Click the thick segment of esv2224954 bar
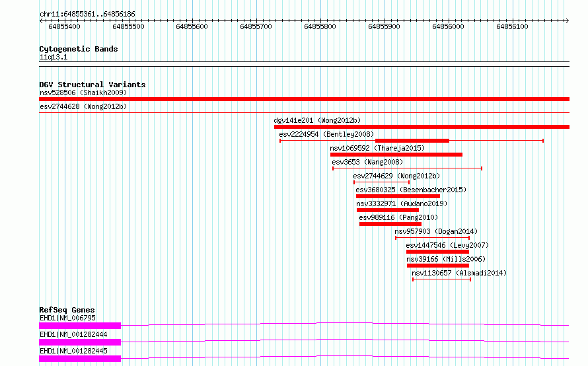The height and width of the screenshot is (366, 588). pos(412,141)
